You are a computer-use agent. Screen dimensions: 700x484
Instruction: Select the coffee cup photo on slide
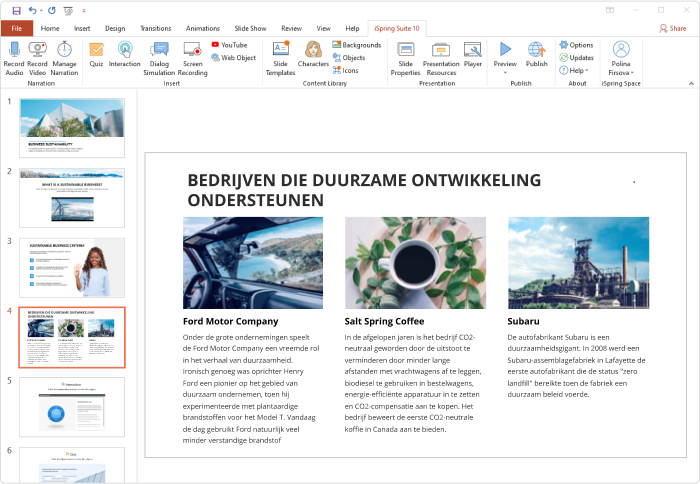pyautogui.click(x=415, y=263)
